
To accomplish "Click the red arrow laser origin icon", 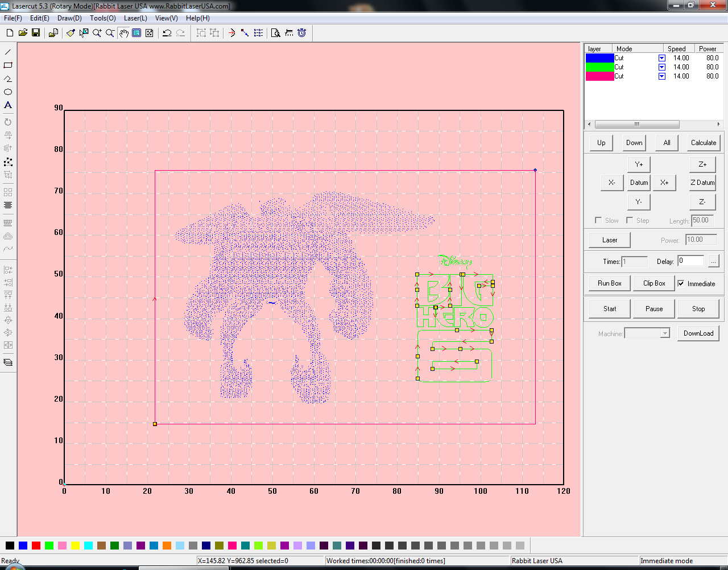I will click(x=231, y=33).
